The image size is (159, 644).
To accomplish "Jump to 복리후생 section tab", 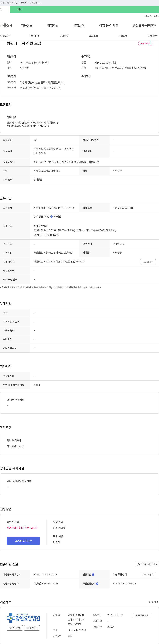I will tap(93, 36).
